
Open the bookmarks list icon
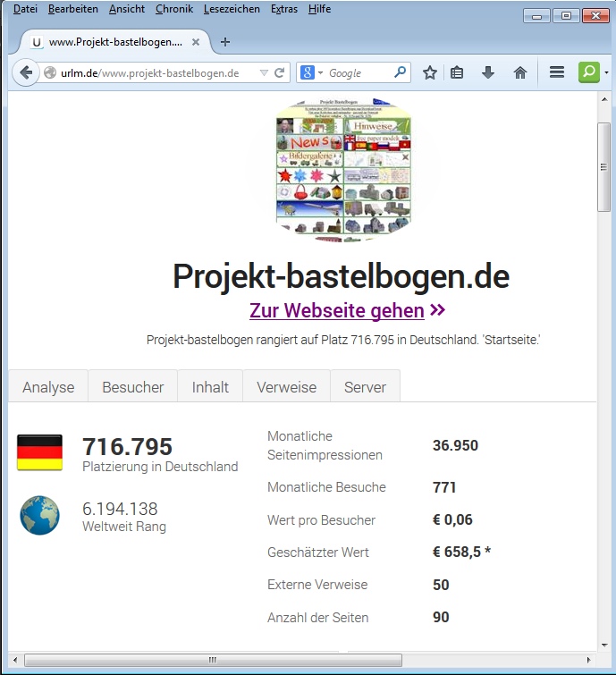[x=457, y=72]
